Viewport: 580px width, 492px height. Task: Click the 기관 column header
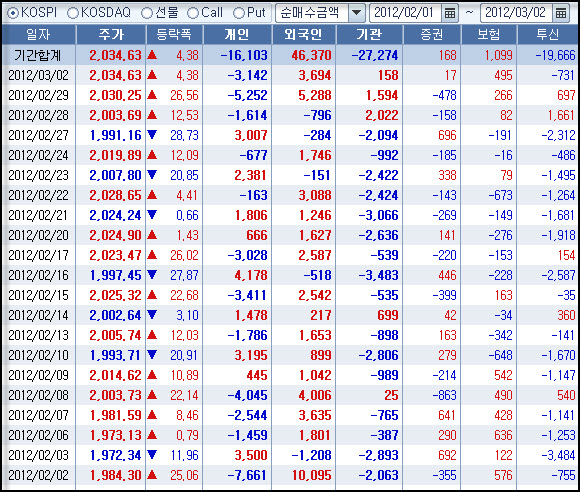click(x=369, y=34)
